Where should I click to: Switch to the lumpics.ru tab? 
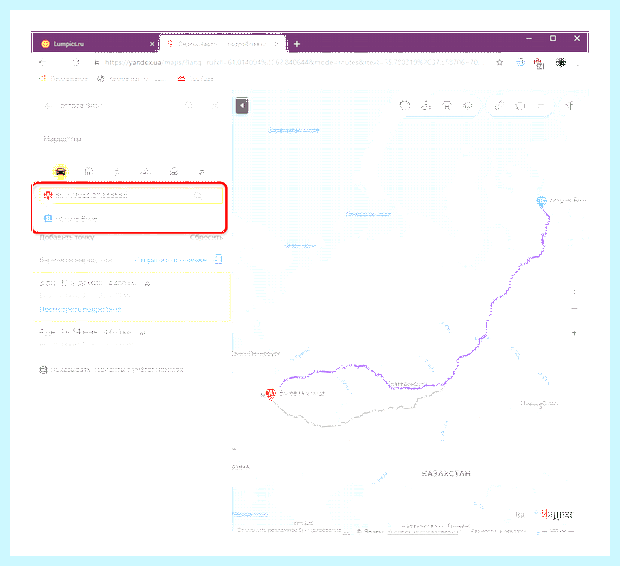(95, 44)
